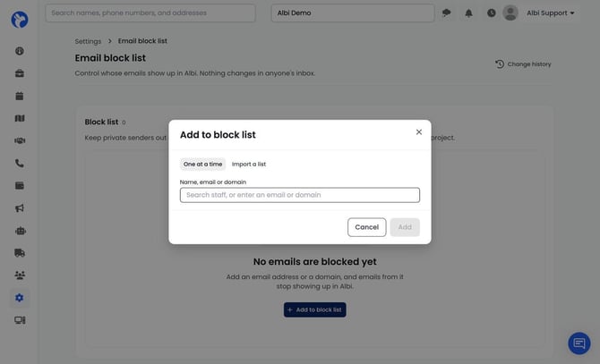Open the settings gear icon in sidebar

point(20,298)
